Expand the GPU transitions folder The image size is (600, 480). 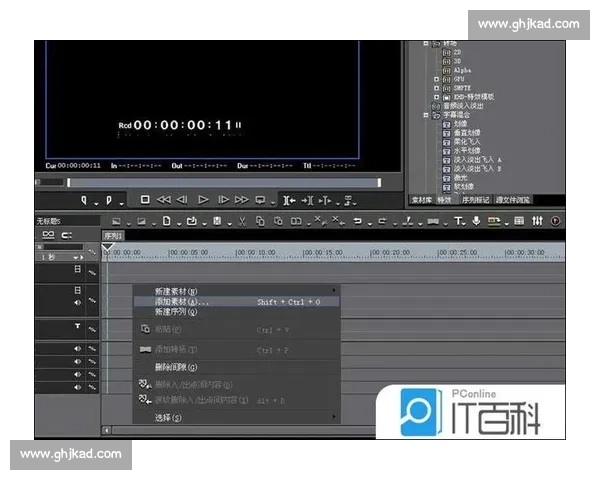click(x=436, y=79)
